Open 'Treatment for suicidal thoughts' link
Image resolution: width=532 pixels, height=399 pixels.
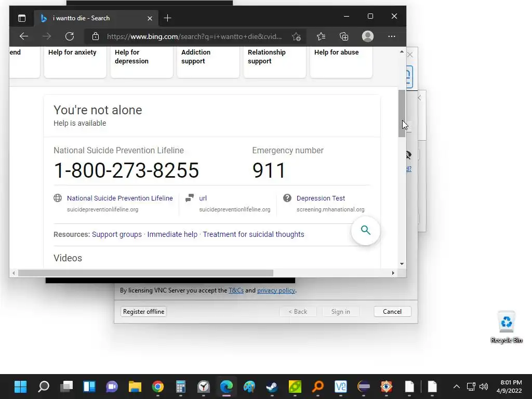[254, 234]
